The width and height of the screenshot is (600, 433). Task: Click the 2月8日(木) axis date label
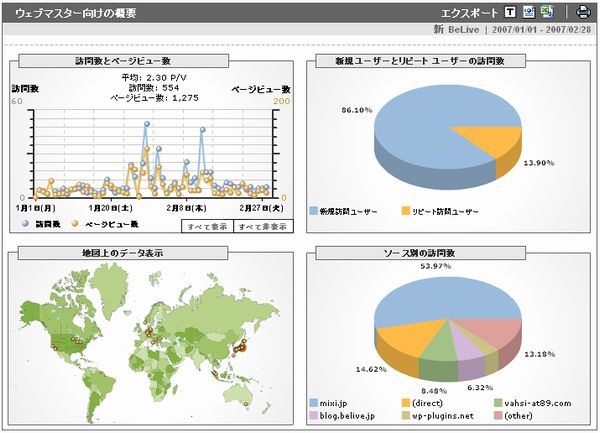186,208
